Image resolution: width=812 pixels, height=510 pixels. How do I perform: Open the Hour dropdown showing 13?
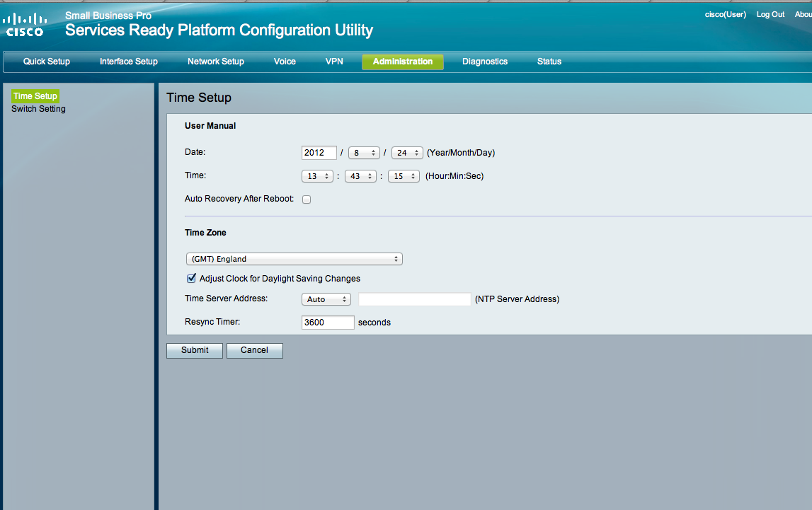pos(317,176)
